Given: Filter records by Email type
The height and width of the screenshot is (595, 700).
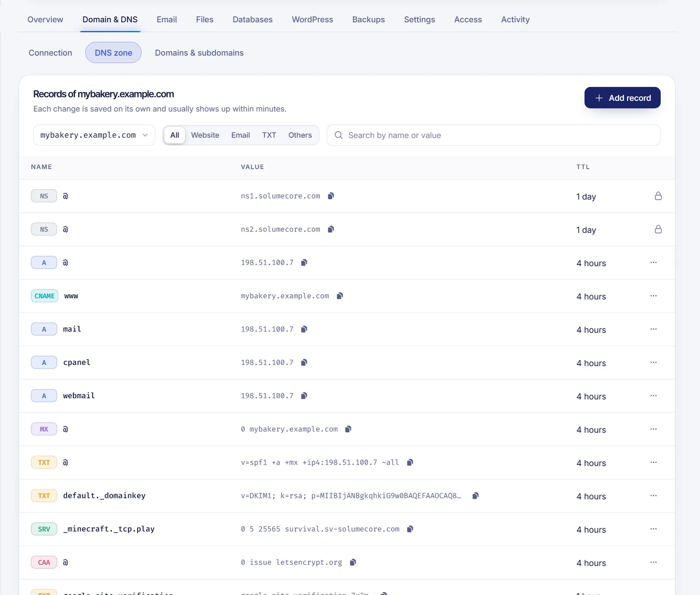Looking at the screenshot, I should [x=241, y=135].
